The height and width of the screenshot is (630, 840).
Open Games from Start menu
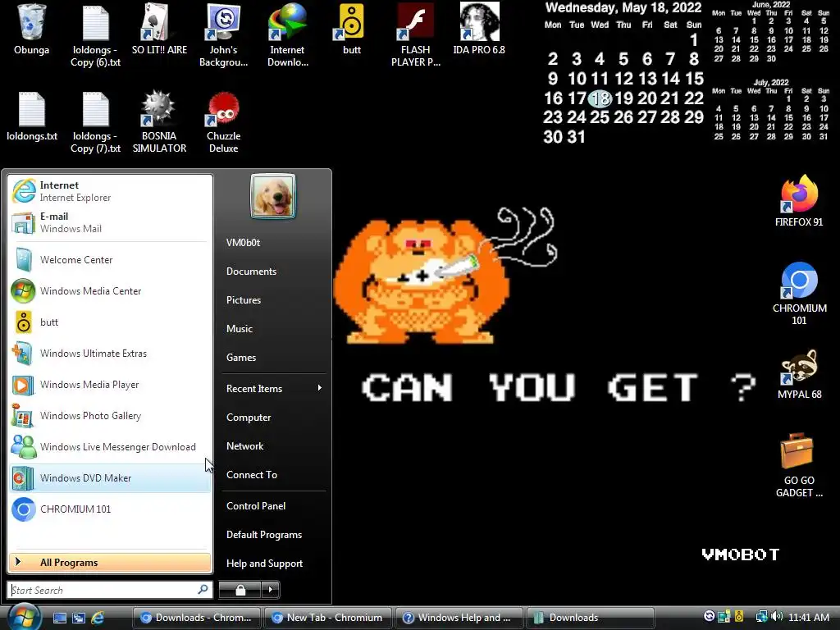(x=273, y=358)
